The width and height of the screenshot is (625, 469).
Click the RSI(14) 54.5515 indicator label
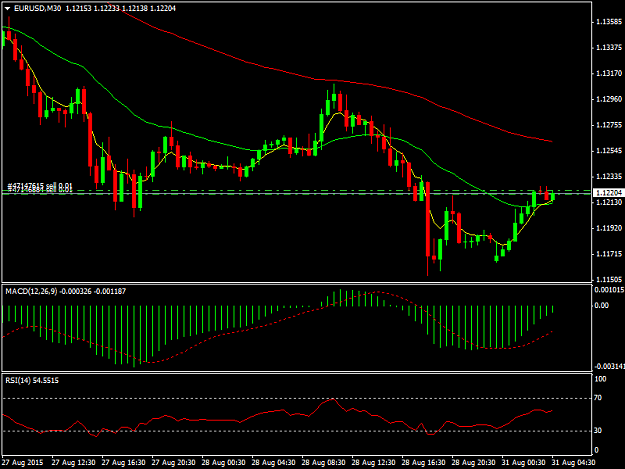click(x=32, y=381)
